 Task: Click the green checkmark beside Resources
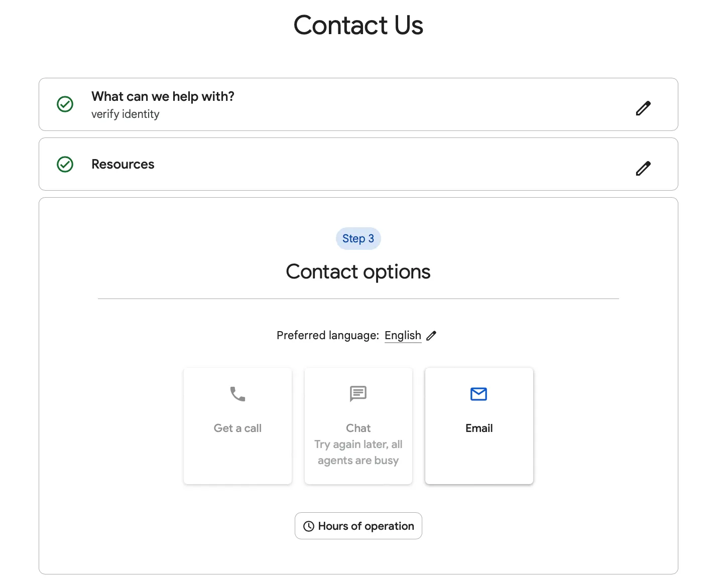pyautogui.click(x=65, y=164)
